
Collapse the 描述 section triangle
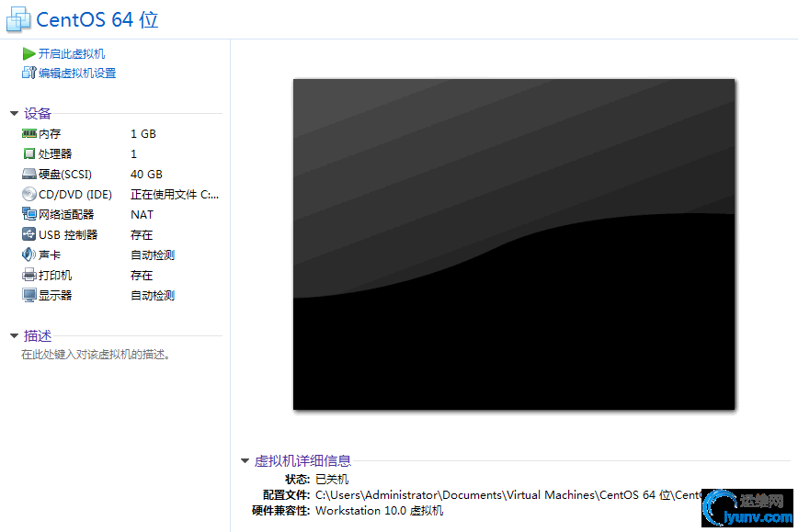pyautogui.click(x=15, y=335)
